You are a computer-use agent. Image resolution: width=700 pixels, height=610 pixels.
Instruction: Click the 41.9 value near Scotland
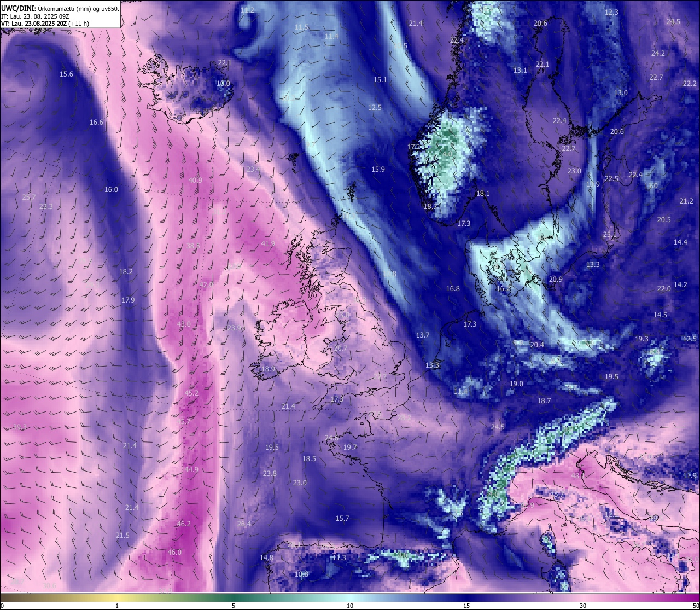[x=268, y=243]
